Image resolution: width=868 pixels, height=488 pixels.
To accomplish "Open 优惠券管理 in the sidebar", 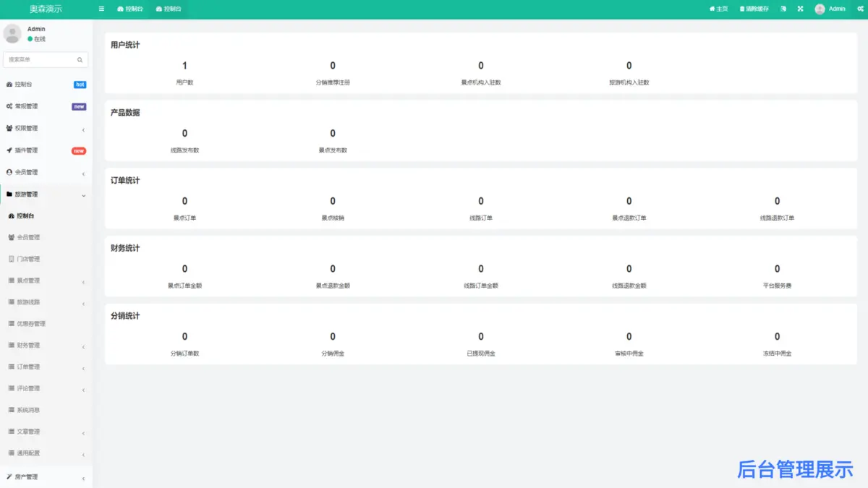I will click(x=31, y=324).
